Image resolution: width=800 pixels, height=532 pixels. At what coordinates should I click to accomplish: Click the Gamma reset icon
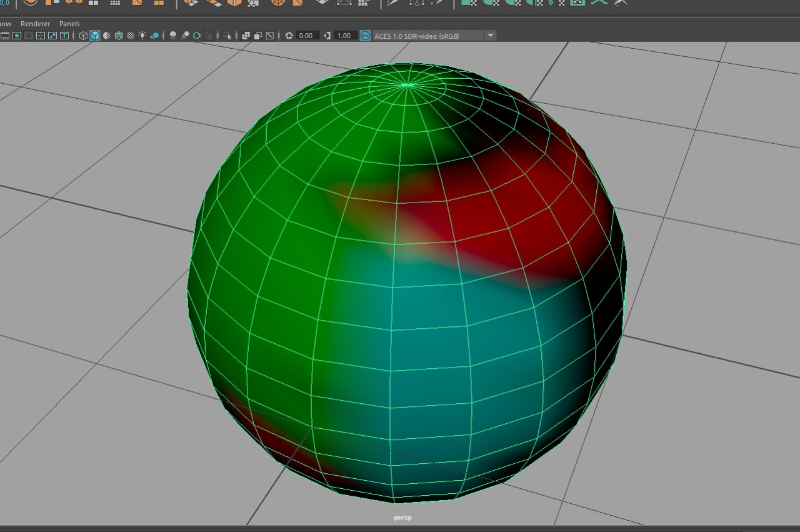coord(327,36)
